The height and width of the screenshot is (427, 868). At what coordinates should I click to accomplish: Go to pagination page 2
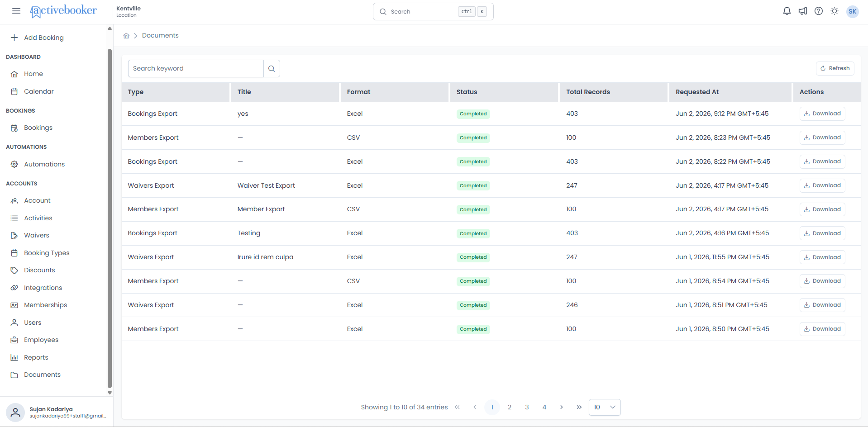[510, 407]
